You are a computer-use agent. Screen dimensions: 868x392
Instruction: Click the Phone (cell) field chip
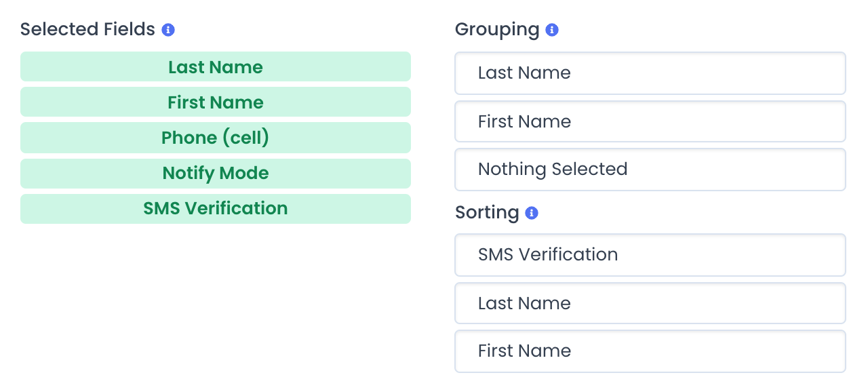pyautogui.click(x=216, y=137)
